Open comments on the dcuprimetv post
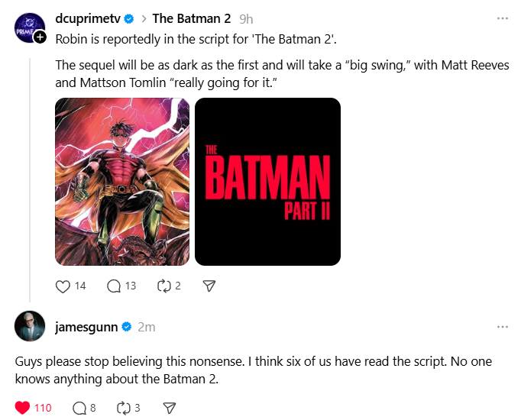The height and width of the screenshot is (420, 521). pos(114,286)
